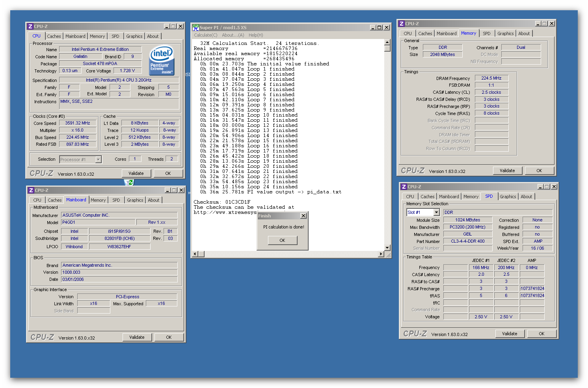Click the processor name Intel Pentium 4 Extreme Edition
Viewport: 588px width, 388px height.
pyautogui.click(x=100, y=49)
